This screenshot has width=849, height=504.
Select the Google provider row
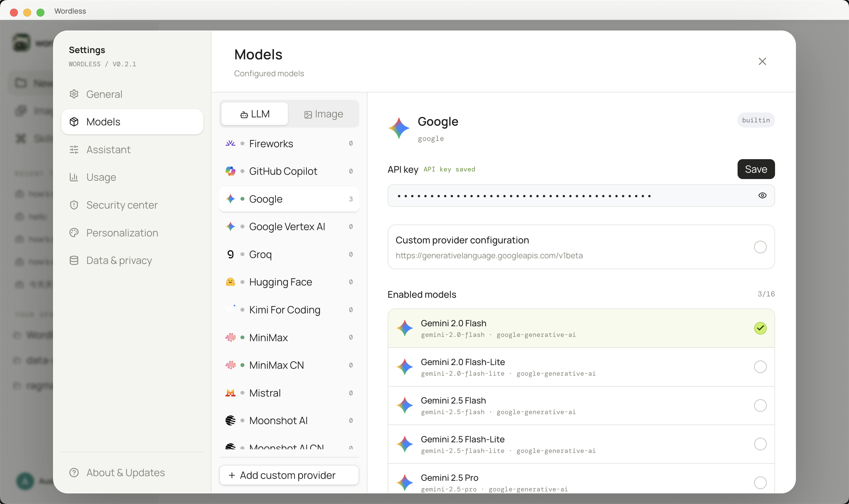pos(289,199)
